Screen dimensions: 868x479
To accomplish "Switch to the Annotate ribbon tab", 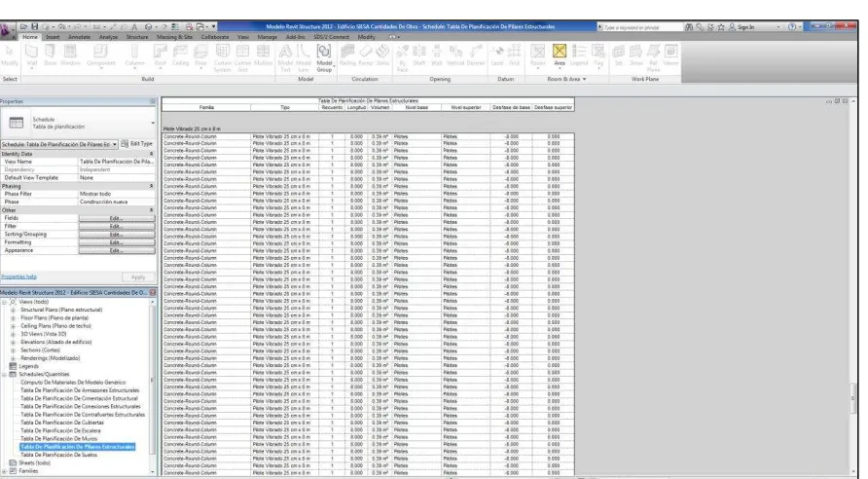I will point(79,37).
